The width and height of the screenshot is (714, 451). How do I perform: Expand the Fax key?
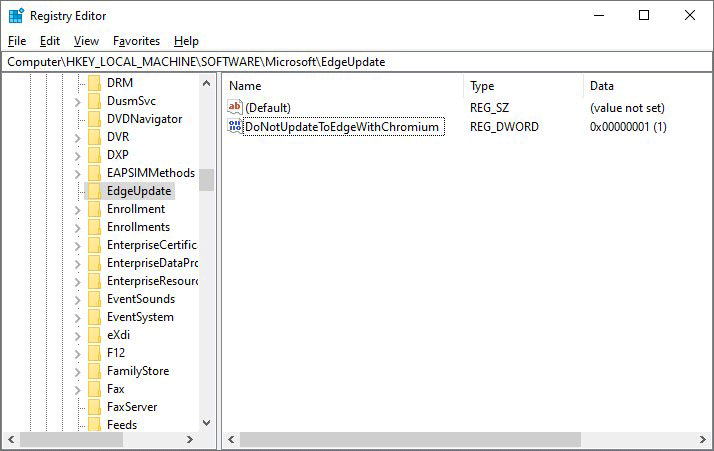(77, 390)
